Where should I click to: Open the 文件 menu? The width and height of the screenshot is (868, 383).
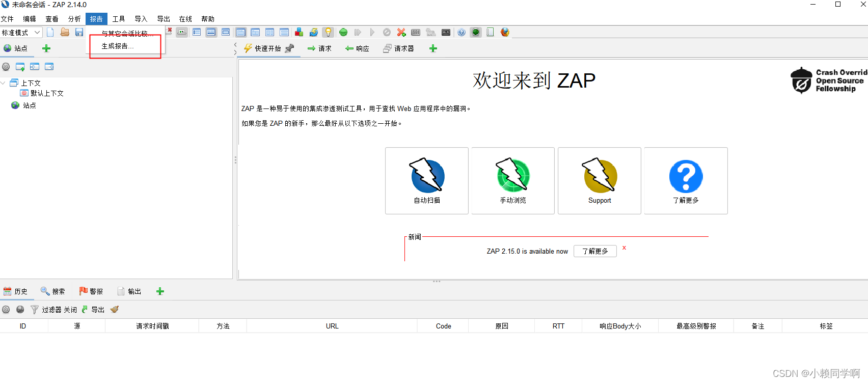coord(7,19)
